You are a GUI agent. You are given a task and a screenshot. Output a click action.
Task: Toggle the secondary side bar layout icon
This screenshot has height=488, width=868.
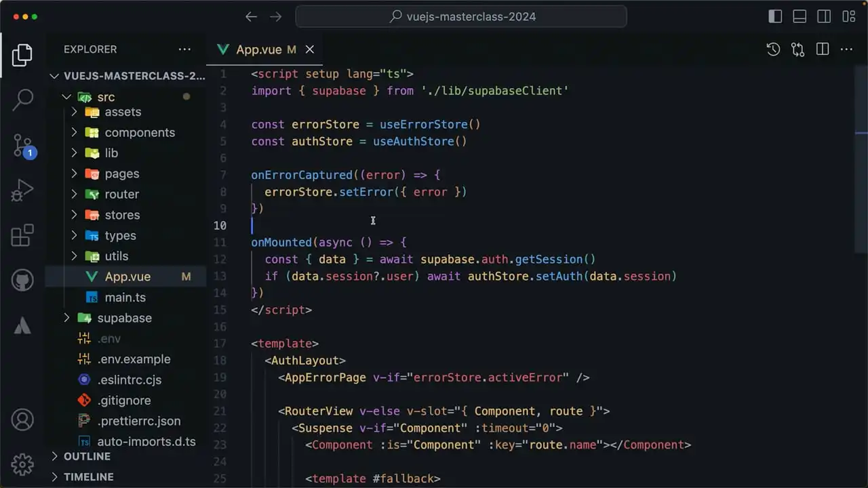click(824, 17)
